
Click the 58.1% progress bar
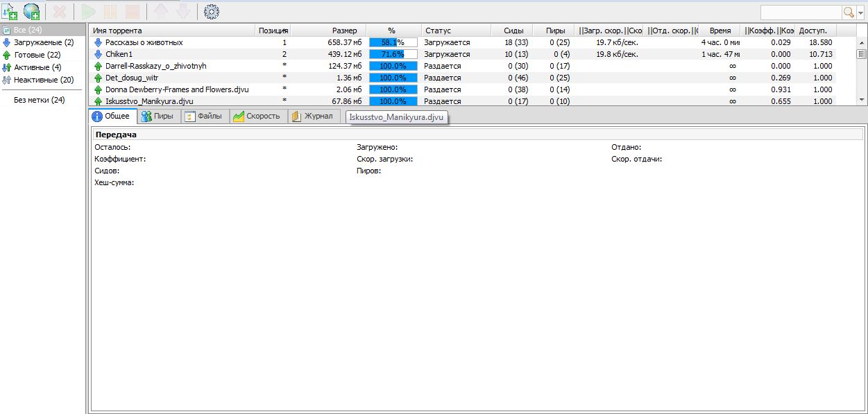tap(393, 42)
